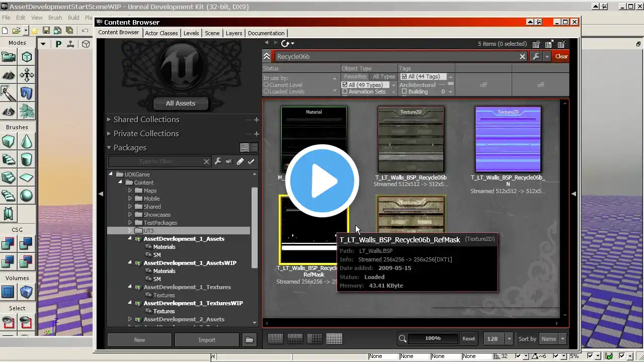Screen dimensions: 644x362
Task: Click the refresh arrow icon in Content Browser
Action: 286,44
